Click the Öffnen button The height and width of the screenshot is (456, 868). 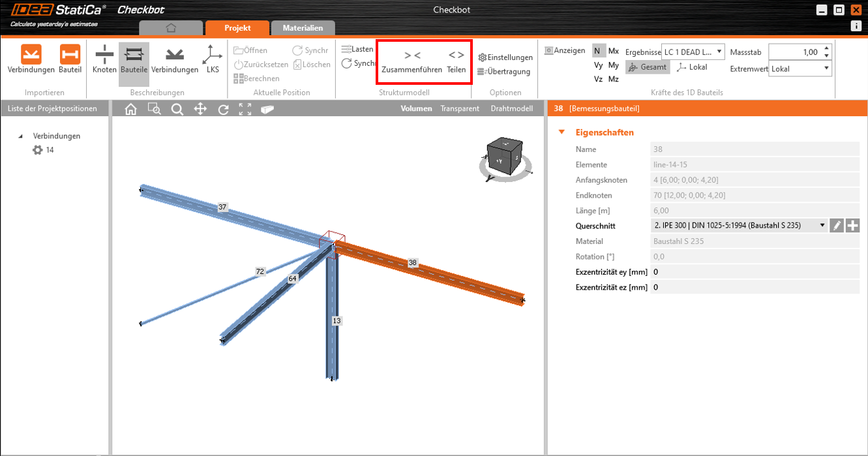pyautogui.click(x=250, y=50)
